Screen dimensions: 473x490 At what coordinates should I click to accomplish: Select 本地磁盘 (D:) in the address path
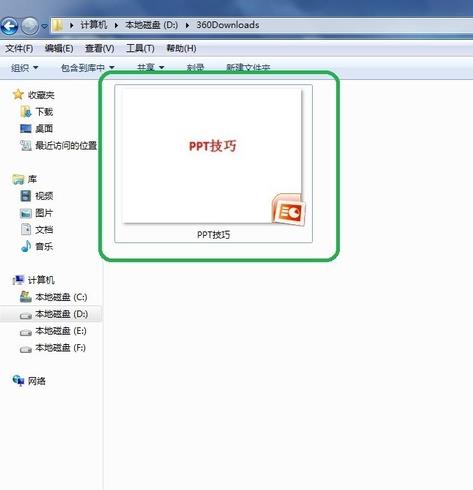151,25
